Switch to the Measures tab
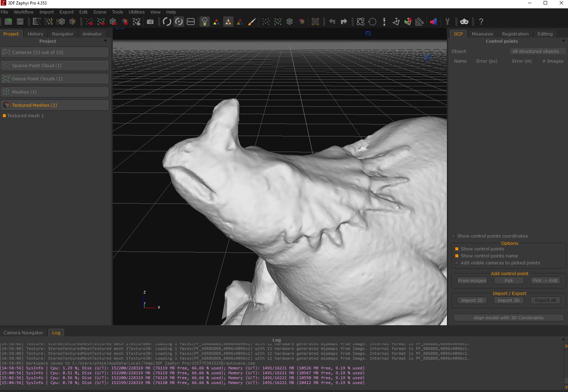 [x=482, y=34]
